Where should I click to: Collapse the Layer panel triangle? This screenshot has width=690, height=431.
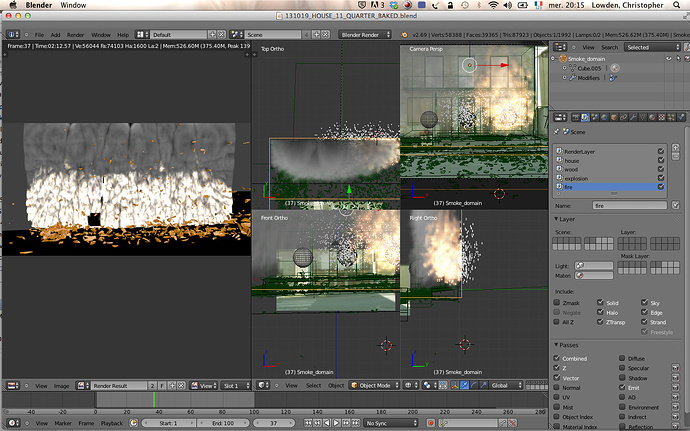[556, 219]
